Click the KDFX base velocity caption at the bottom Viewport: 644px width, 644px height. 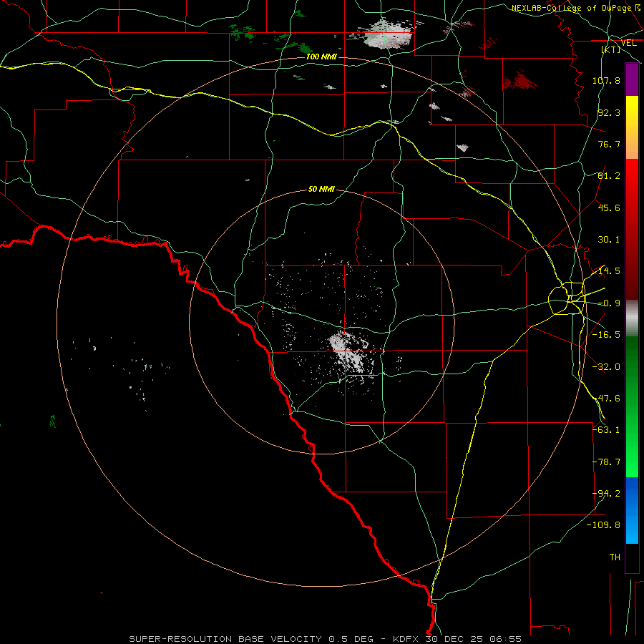coord(326,639)
